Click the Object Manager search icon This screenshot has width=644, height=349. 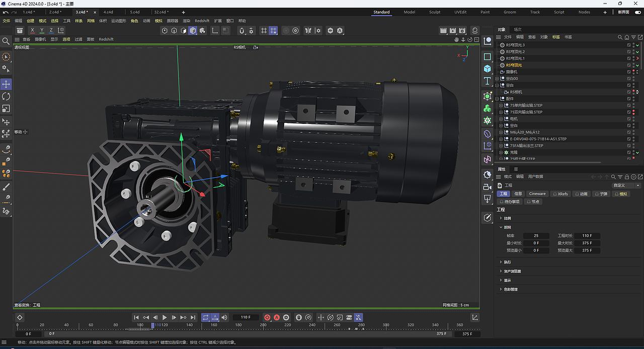coord(620,37)
